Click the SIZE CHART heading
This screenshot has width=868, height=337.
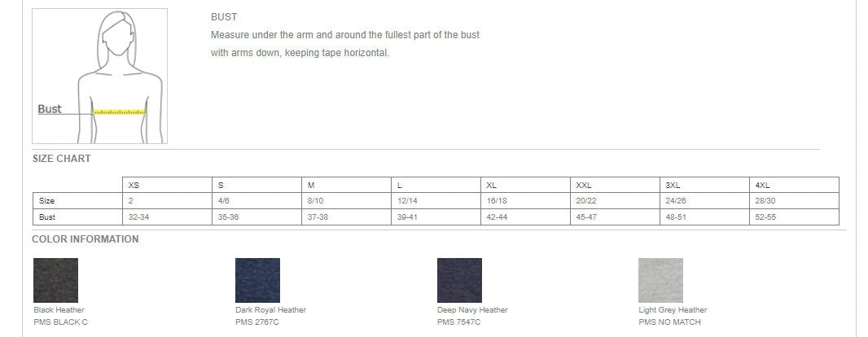pos(61,158)
